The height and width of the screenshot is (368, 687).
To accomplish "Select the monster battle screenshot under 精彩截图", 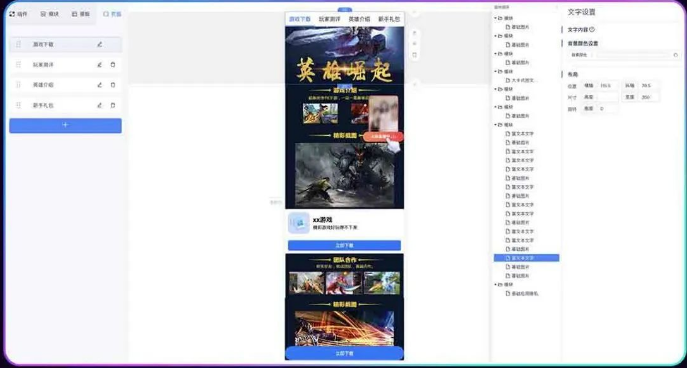I will pos(344,175).
